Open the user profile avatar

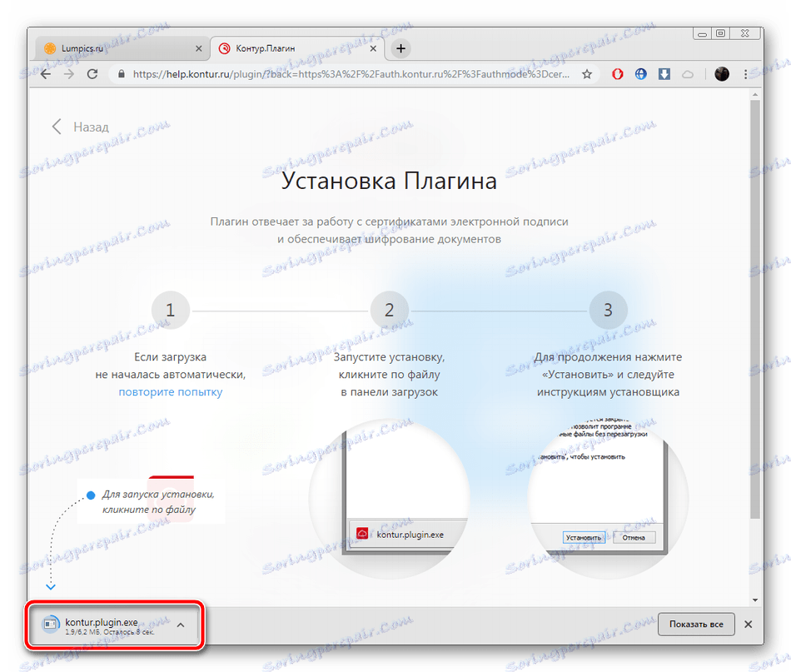pyautogui.click(x=722, y=74)
